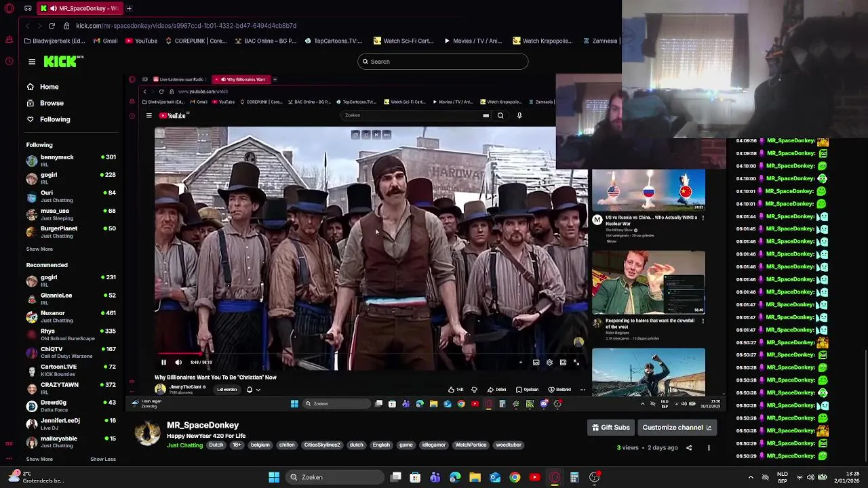This screenshot has width=868, height=488.
Task: Open ChiQTV Warzone channel
Action: pyautogui.click(x=71, y=352)
